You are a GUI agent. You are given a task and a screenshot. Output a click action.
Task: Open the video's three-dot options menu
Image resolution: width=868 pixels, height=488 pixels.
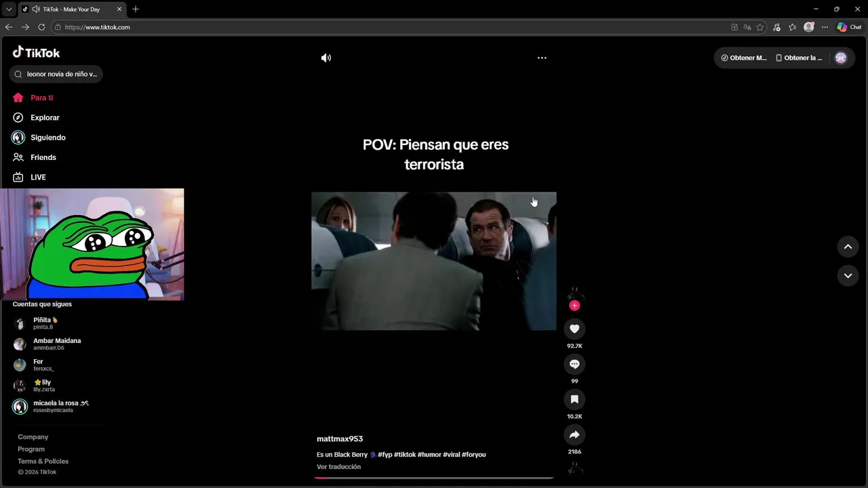[x=542, y=58]
